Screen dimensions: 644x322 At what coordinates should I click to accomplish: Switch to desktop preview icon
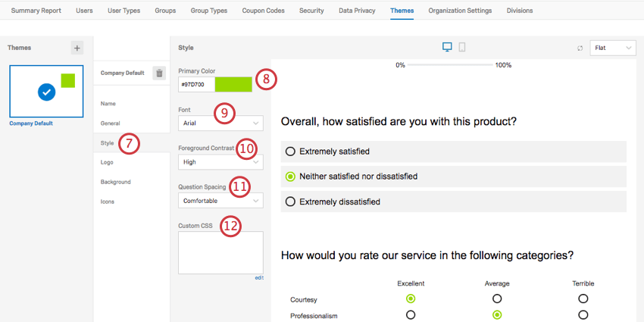click(x=447, y=48)
